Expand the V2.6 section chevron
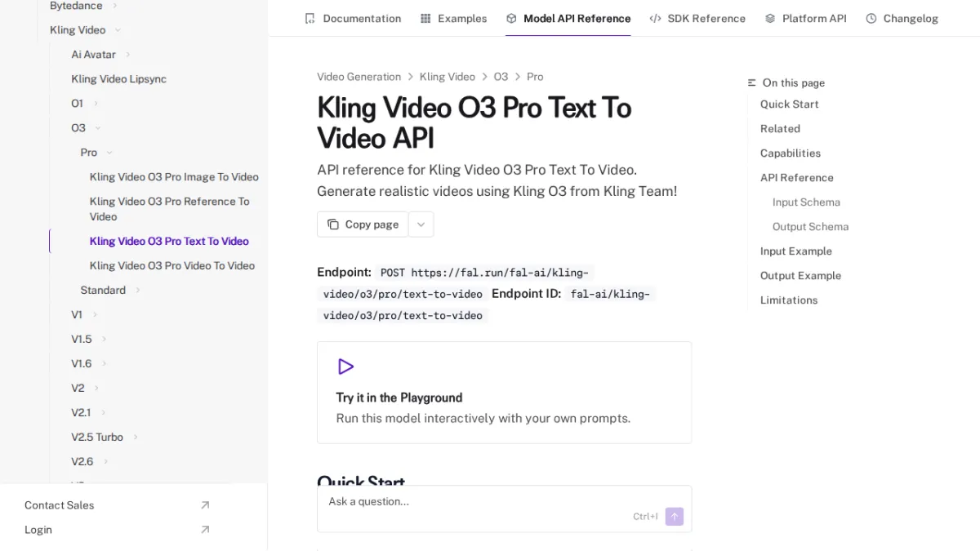Screen dimensions: 980x551 (105, 462)
